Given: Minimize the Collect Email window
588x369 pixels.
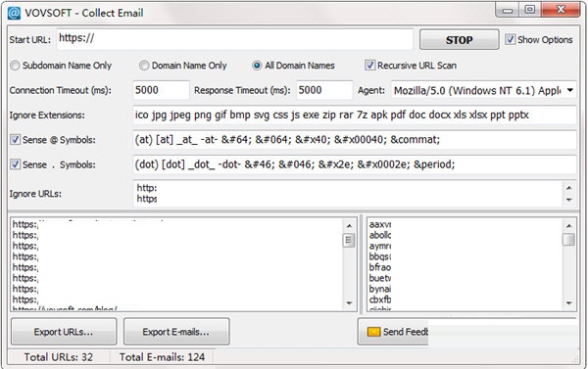Looking at the screenshot, I should [x=508, y=10].
